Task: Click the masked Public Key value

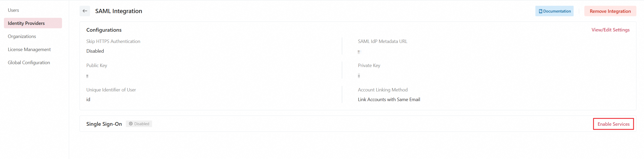Action: tap(87, 76)
